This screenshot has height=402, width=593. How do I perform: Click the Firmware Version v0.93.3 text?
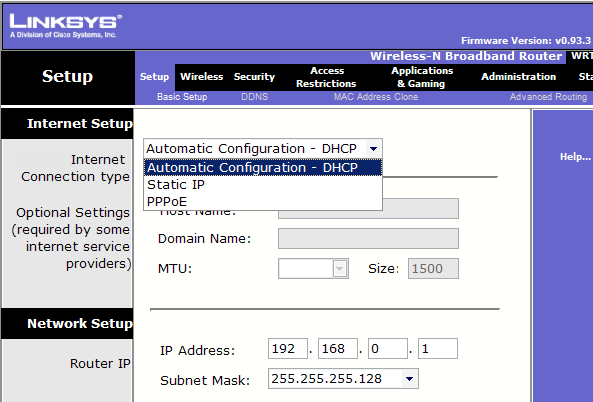tap(526, 40)
